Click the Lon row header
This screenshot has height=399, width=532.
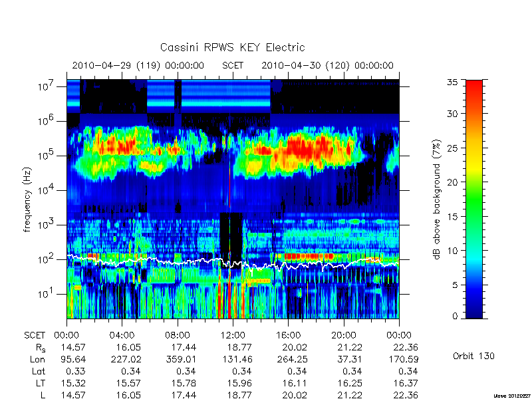(37, 359)
